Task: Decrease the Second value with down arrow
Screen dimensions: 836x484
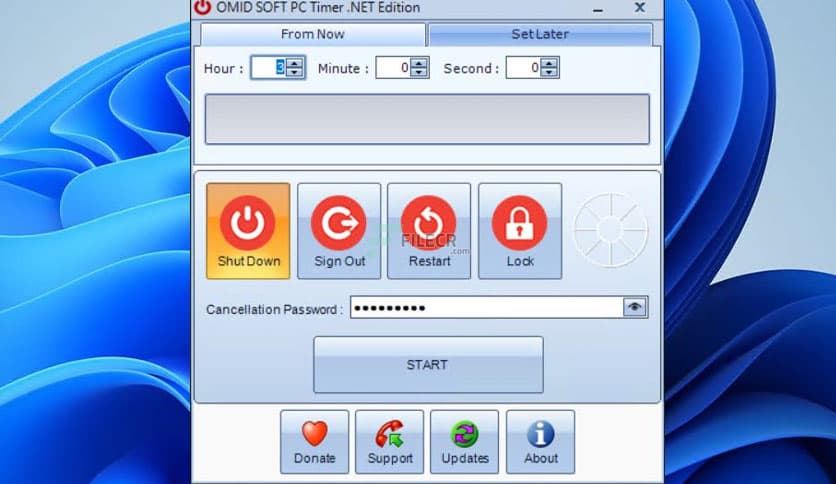Action: point(550,73)
